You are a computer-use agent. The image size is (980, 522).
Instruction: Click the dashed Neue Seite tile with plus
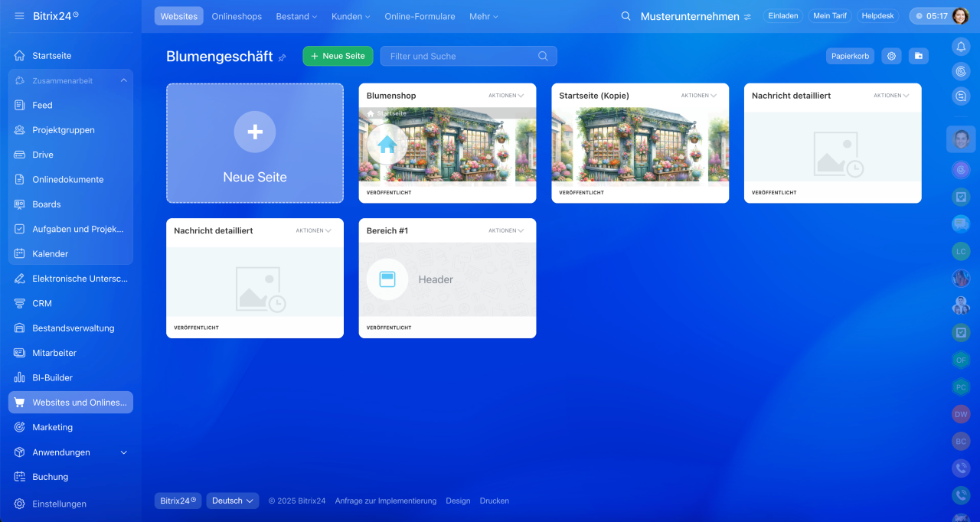[255, 143]
